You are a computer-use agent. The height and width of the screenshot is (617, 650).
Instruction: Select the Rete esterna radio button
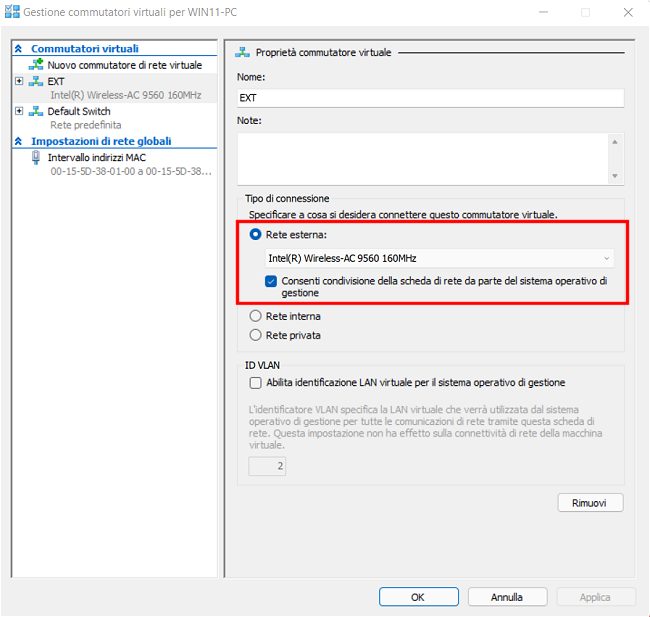point(255,234)
